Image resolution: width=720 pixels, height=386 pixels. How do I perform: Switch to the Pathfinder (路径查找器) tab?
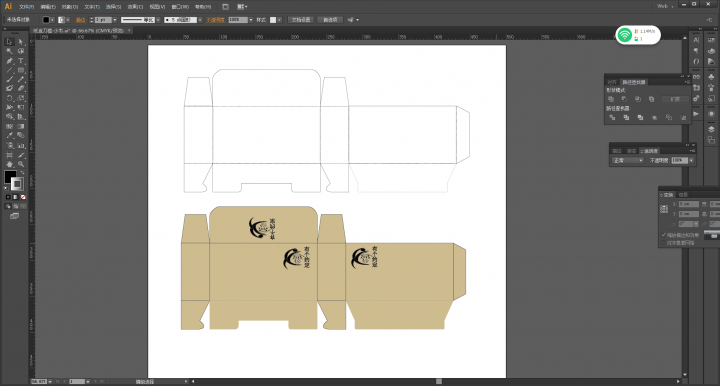click(x=634, y=82)
